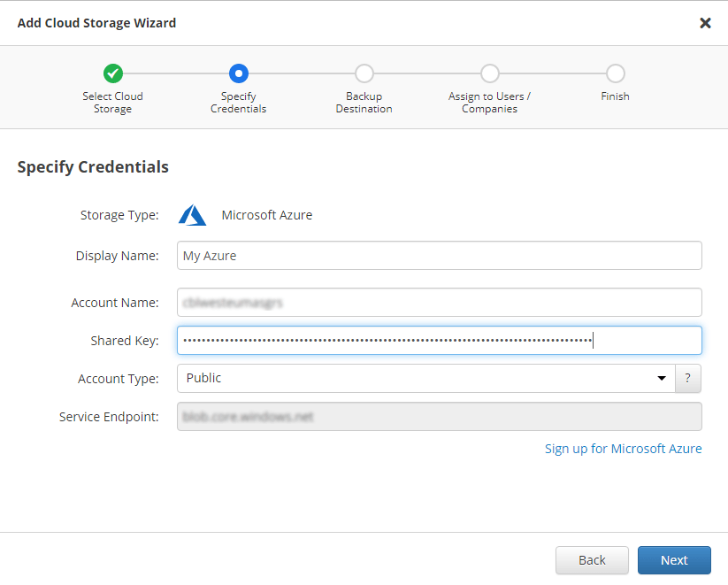Open the Sign up for Microsoft Azure link
Viewport: 728px width, 585px height.
pyautogui.click(x=623, y=449)
